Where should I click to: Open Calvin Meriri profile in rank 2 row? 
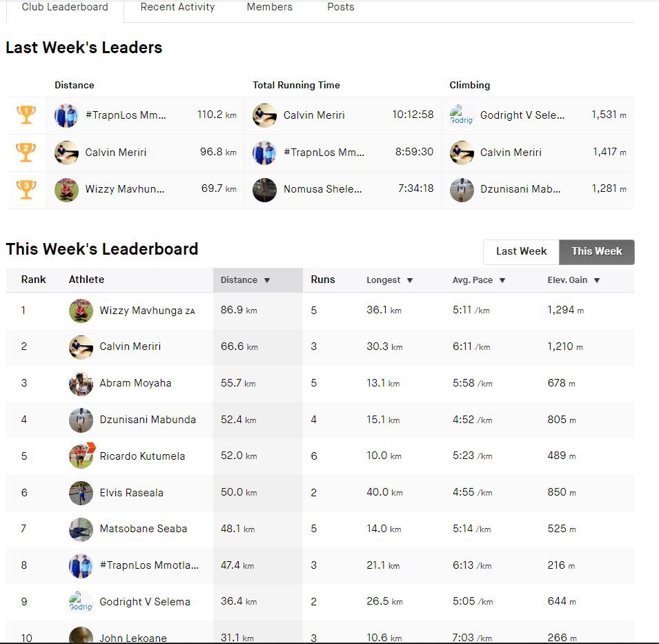pyautogui.click(x=130, y=347)
